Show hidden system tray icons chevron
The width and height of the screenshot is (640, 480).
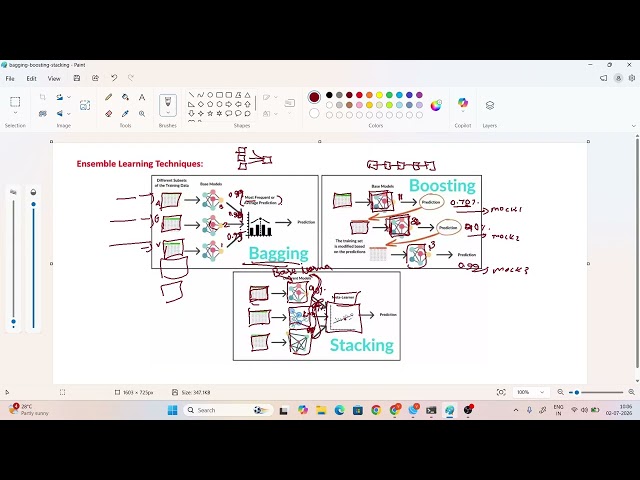(x=516, y=410)
